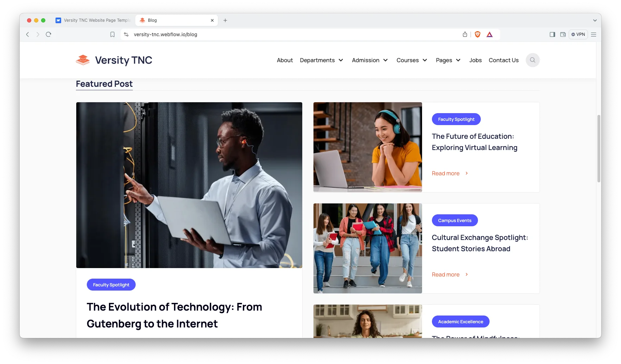Viewport: 621px width, 364px height.
Task: Click the Versity TNC logo
Action: [x=114, y=60]
